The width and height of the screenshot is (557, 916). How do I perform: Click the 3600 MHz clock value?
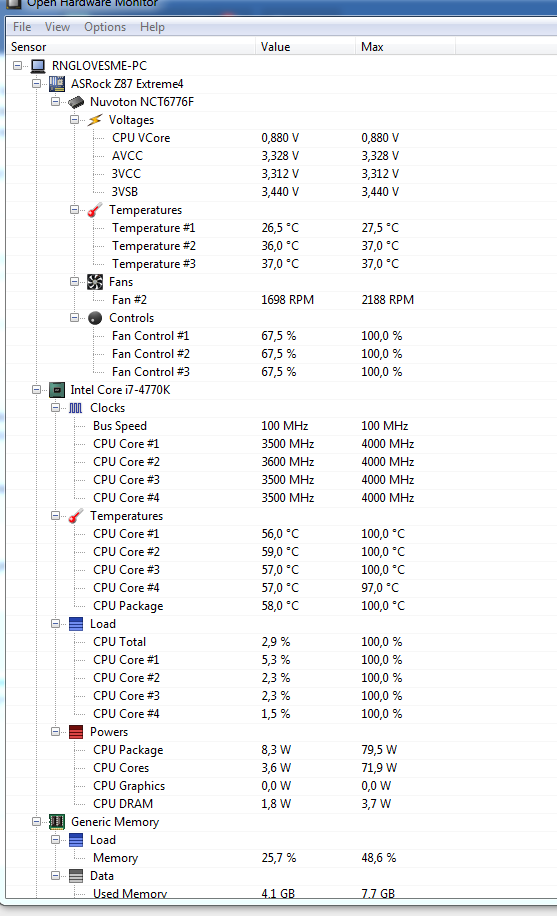[288, 462]
